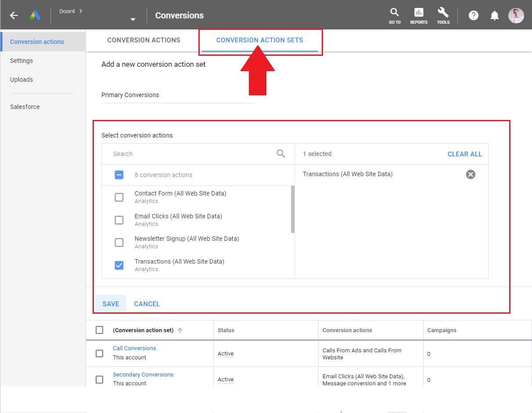This screenshot has width=532, height=413.
Task: Check the Contact Form conversion action
Action: (x=119, y=197)
